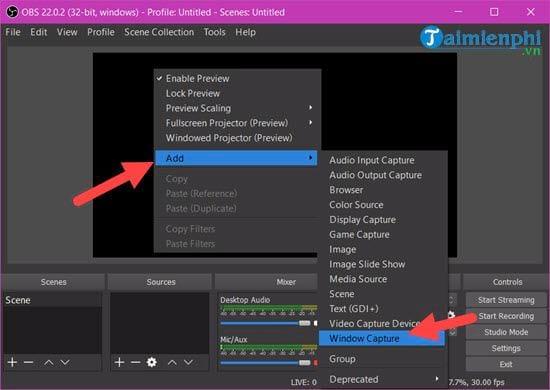Open the Edit menu
This screenshot has height=390, width=550.
tap(39, 32)
